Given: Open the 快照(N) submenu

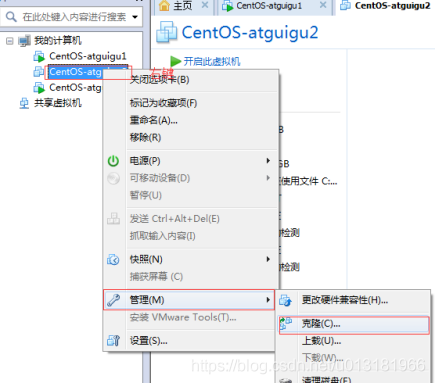Looking at the screenshot, I should click(x=190, y=259).
